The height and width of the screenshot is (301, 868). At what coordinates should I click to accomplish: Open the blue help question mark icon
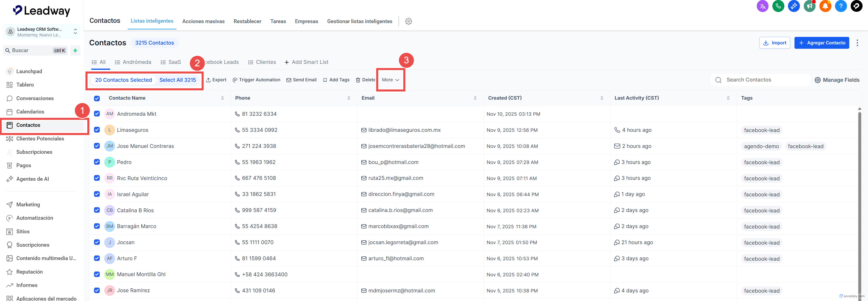click(x=841, y=6)
